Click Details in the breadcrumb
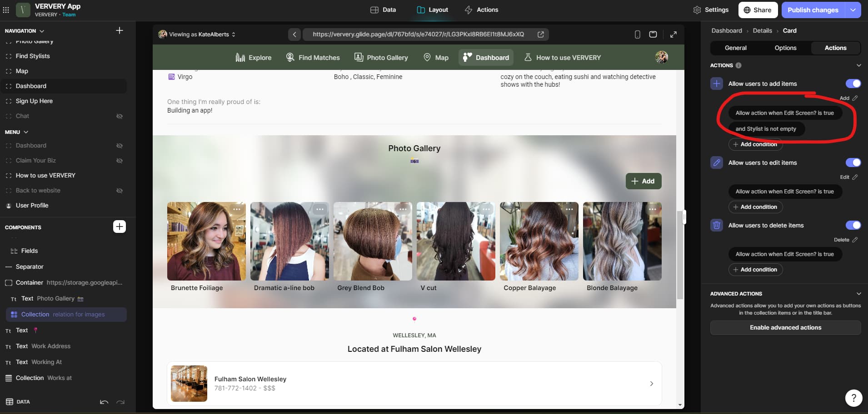This screenshot has height=414, width=868. (762, 31)
